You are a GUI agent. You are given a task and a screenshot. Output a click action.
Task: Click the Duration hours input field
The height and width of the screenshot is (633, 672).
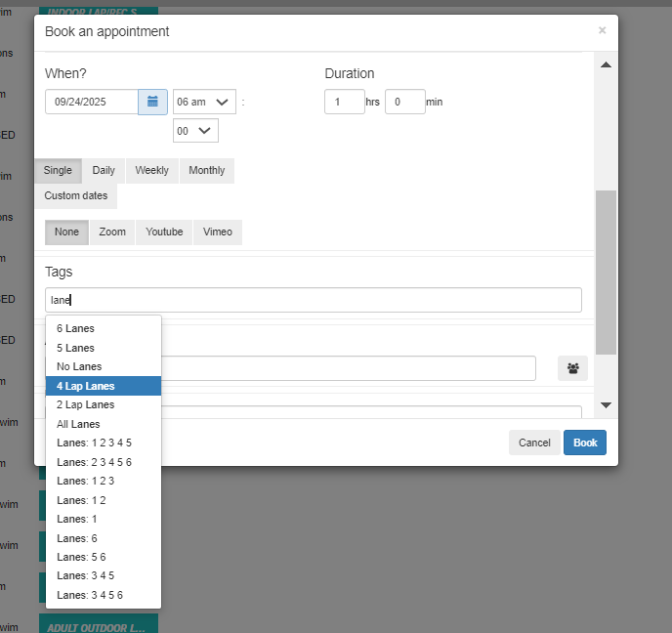[345, 102]
